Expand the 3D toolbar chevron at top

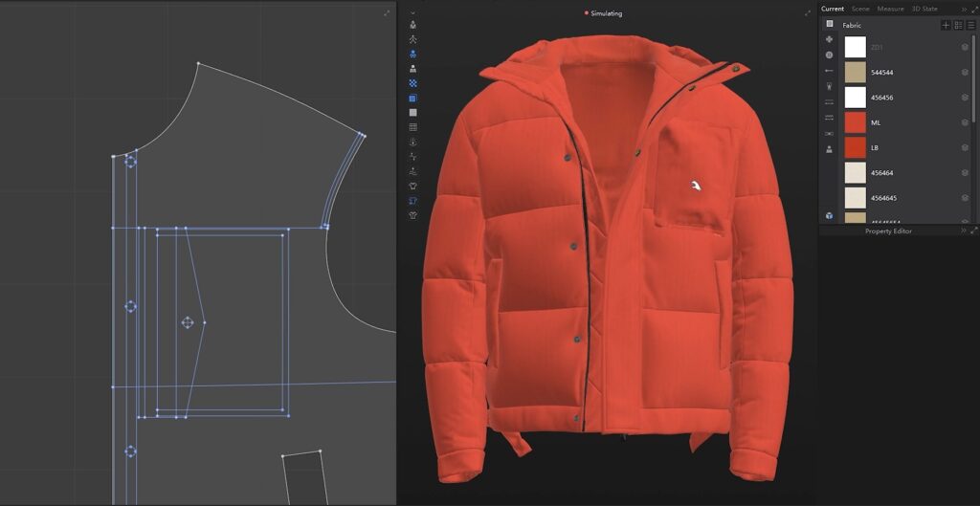(x=412, y=12)
